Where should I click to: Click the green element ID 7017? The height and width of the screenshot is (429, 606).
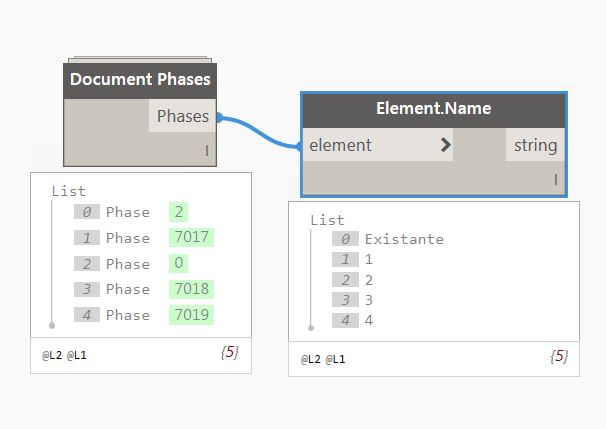coord(191,238)
